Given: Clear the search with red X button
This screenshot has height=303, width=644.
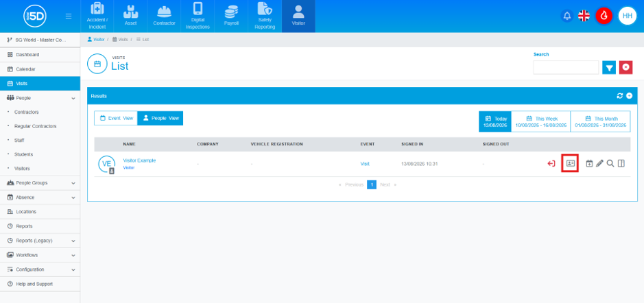Looking at the screenshot, I should 625,67.
